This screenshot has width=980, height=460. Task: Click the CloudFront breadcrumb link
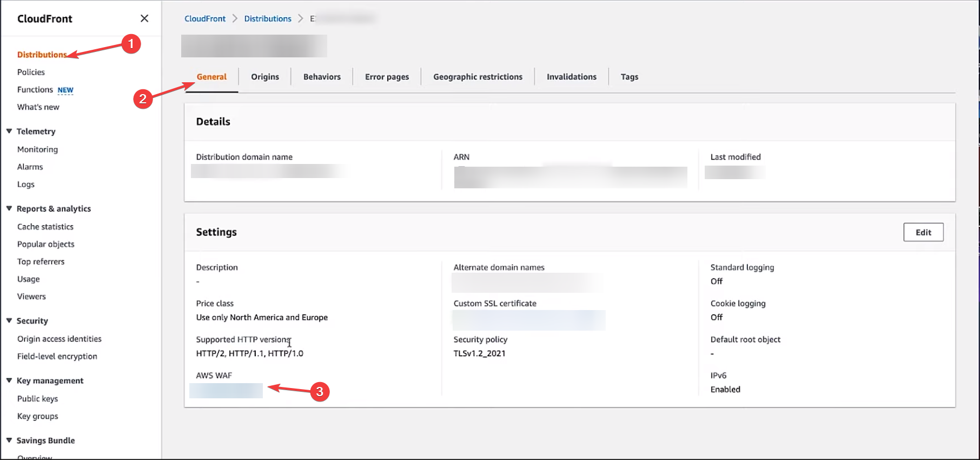coord(205,18)
